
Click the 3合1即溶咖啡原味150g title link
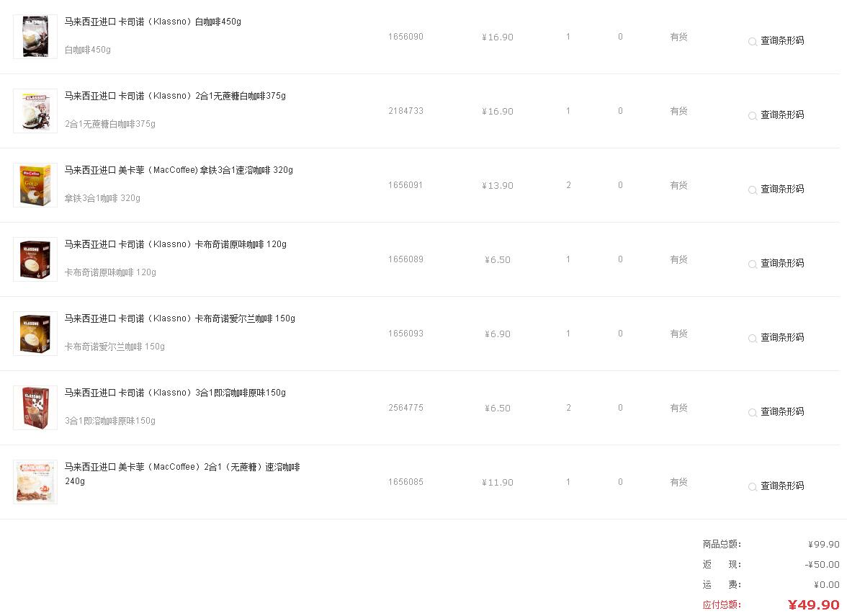(175, 393)
